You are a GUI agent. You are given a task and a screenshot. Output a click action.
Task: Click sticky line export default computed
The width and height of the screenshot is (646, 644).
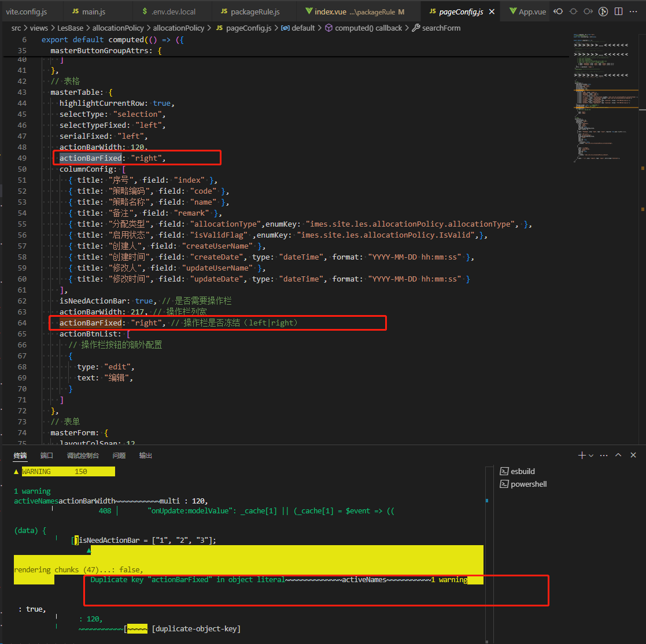pos(112,39)
